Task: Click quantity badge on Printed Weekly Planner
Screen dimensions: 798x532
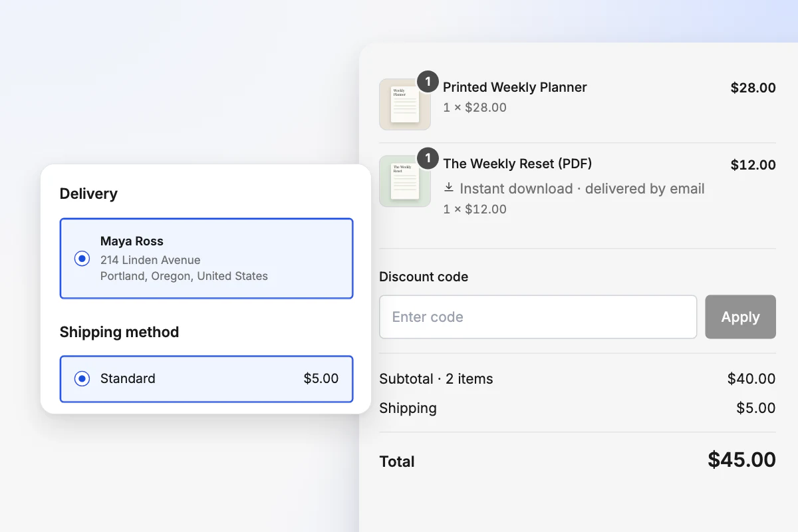Action: [428, 82]
